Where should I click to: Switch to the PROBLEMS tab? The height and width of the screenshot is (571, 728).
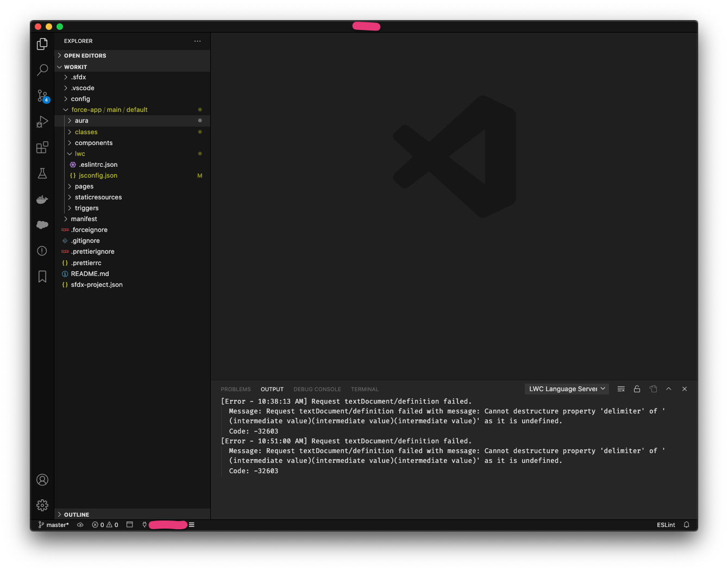[235, 389]
